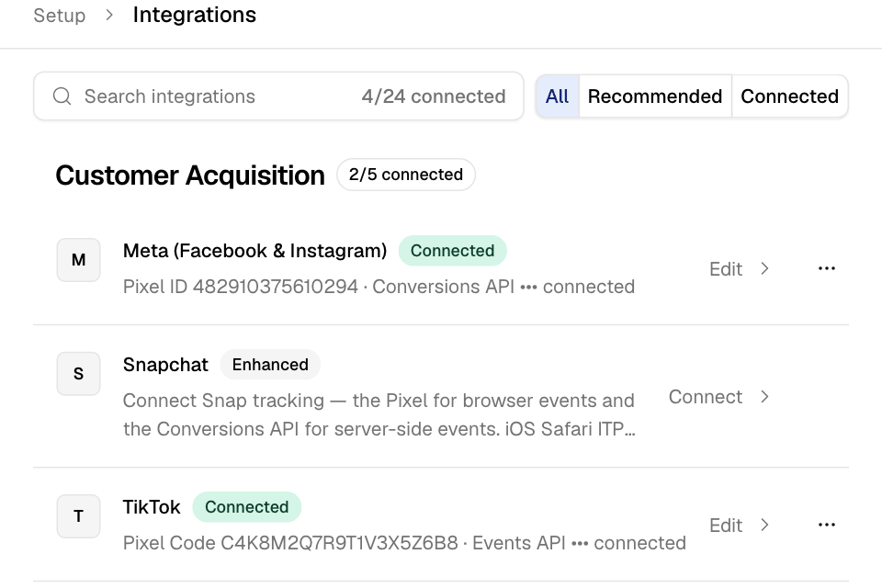This screenshot has width=882, height=588.
Task: Select the All filter tab
Action: click(x=557, y=96)
